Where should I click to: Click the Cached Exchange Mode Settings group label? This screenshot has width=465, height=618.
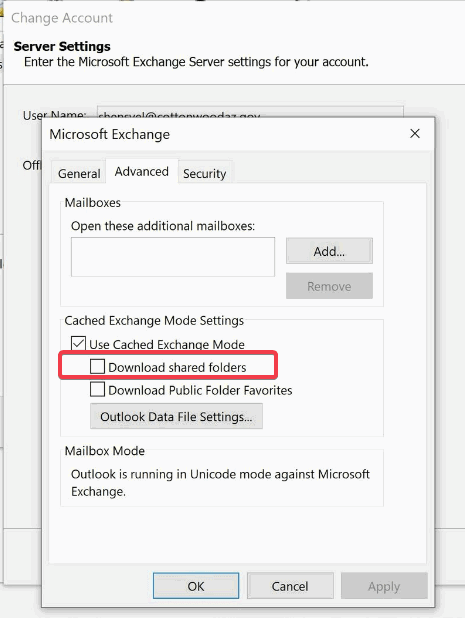[154, 320]
